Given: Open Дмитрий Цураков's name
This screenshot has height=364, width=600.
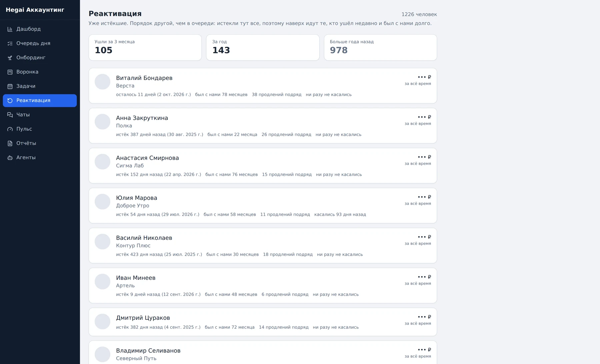Looking at the screenshot, I should click(x=143, y=318).
